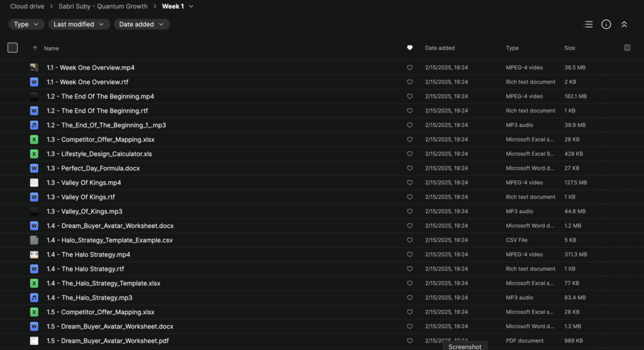Favorite 1.5 - Dream_Buyer_Avatar_Worksheet.docx
644x350 pixels.
pyautogui.click(x=409, y=325)
